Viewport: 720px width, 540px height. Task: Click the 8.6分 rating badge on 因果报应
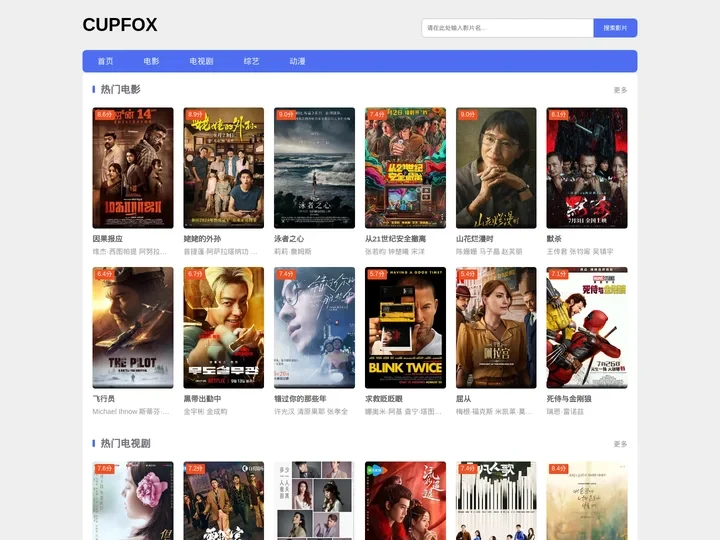tap(104, 114)
